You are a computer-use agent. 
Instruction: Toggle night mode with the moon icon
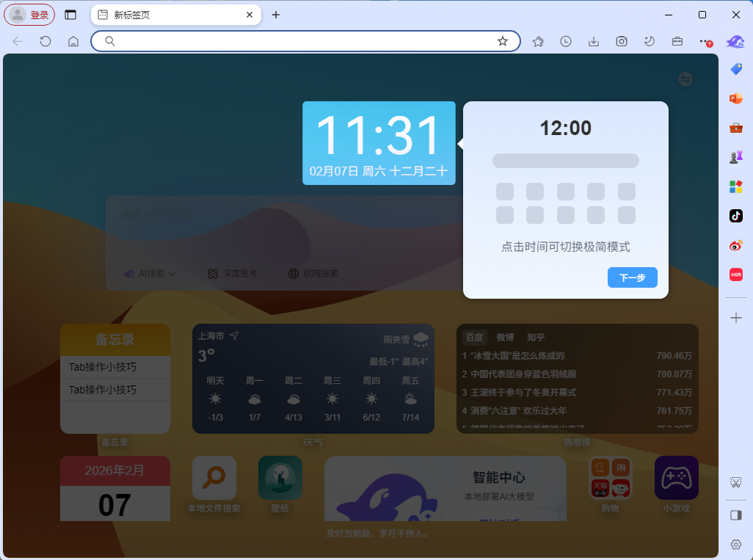(649, 41)
